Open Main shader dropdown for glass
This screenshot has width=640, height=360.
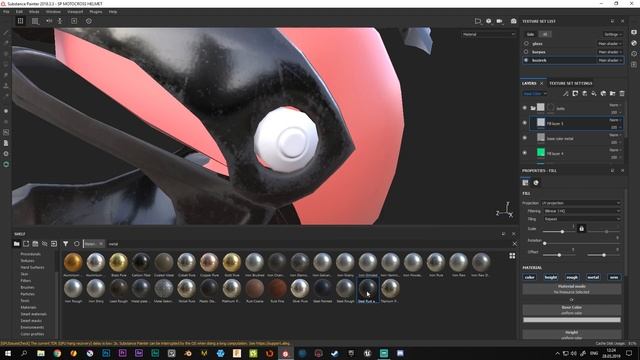tap(609, 44)
